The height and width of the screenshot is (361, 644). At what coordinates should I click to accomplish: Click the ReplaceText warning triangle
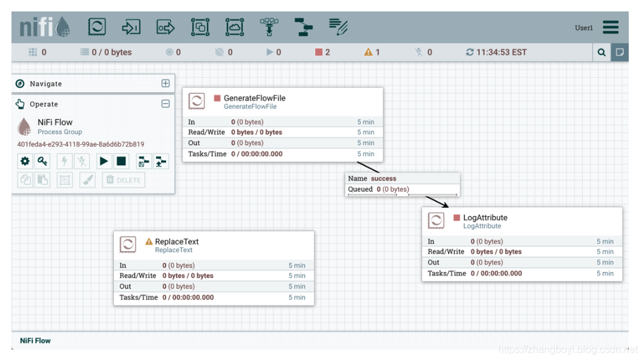149,242
